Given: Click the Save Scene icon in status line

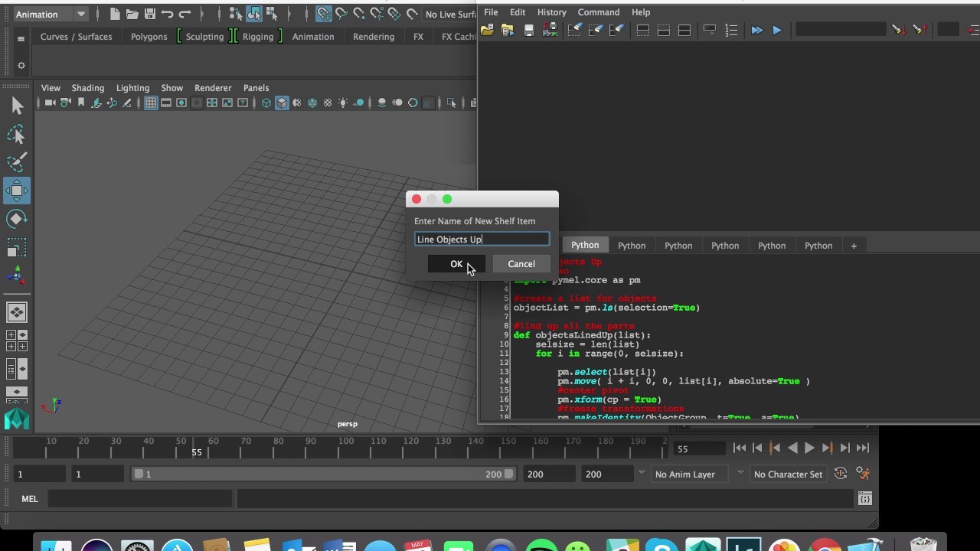Looking at the screenshot, I should [x=149, y=14].
